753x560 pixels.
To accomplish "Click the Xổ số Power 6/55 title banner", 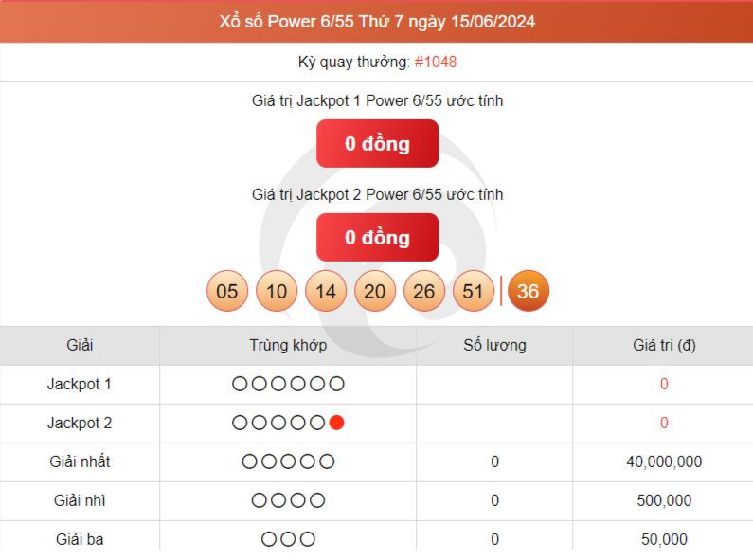I will pos(377,21).
